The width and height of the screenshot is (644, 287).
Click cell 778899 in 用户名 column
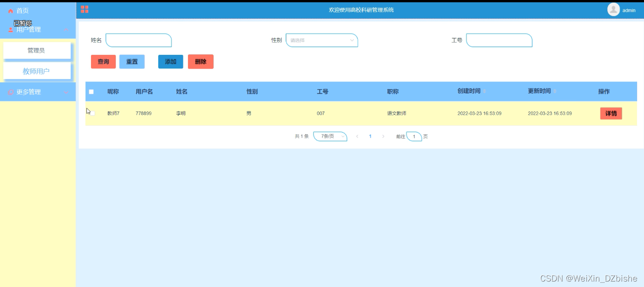tap(144, 113)
